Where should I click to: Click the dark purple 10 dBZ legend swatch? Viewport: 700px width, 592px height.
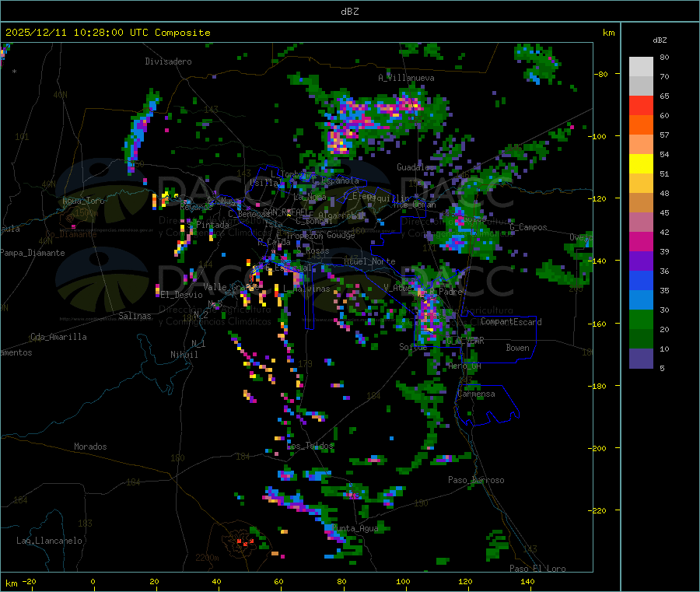641,358
